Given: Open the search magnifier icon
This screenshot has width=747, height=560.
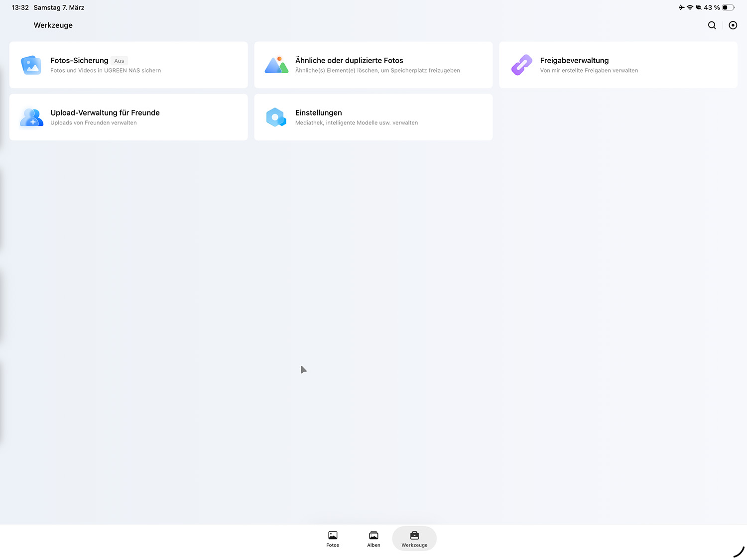Looking at the screenshot, I should [x=712, y=25].
